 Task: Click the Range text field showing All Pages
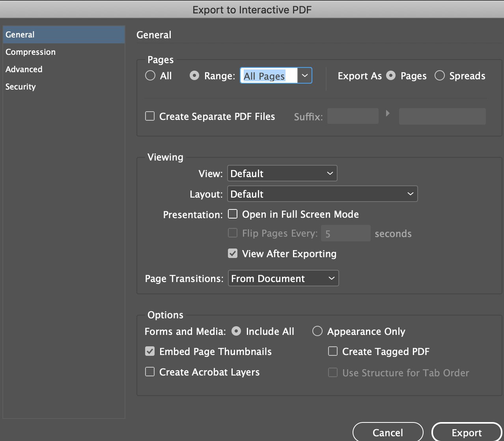click(x=269, y=75)
